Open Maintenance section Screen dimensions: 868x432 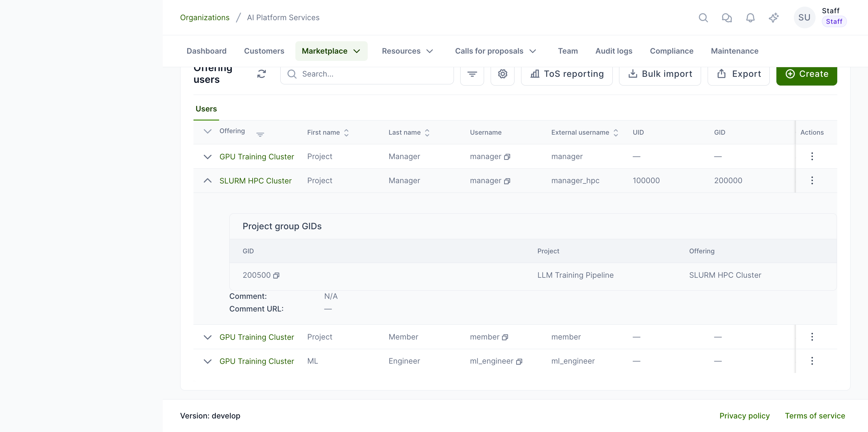coord(734,51)
